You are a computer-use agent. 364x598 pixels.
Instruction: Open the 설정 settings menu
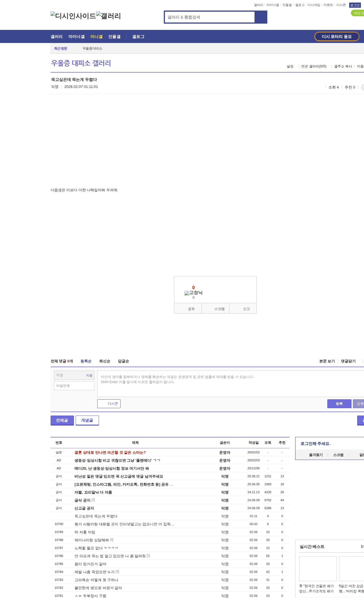click(290, 66)
